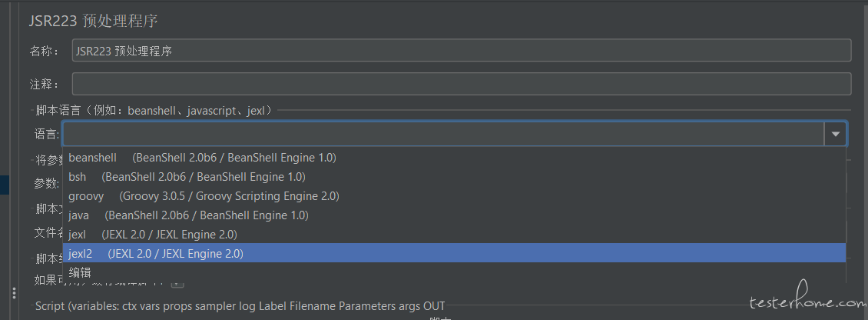Click the testerhome.com watermark text
868x320 pixels.
(807, 302)
